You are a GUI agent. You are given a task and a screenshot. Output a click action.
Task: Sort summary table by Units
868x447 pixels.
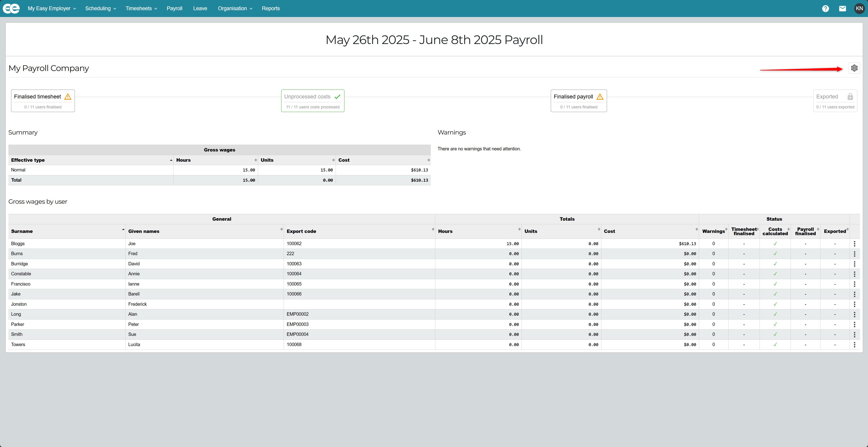click(x=297, y=160)
